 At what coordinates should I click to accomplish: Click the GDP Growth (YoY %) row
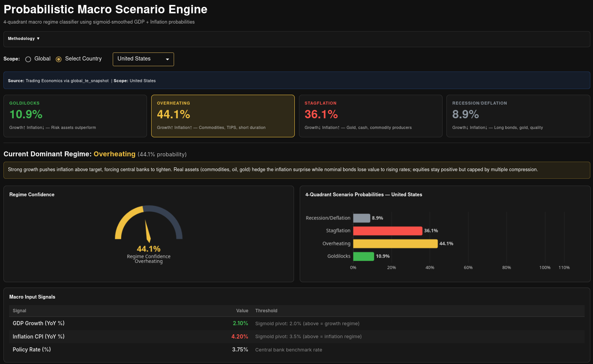tap(297, 323)
